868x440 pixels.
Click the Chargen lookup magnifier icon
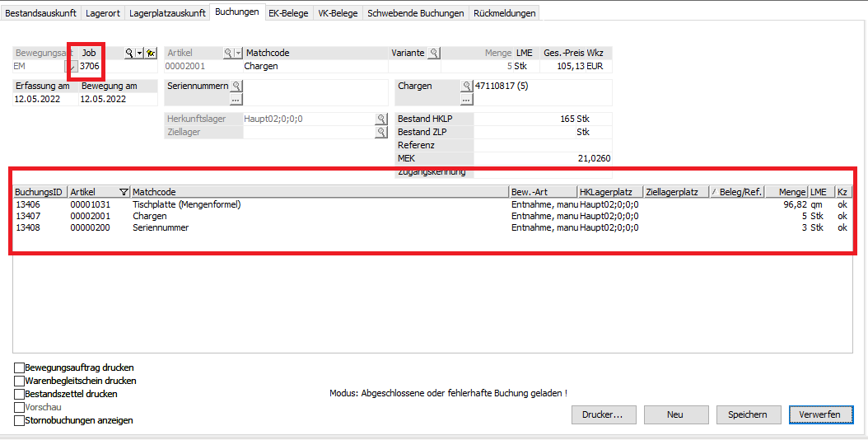coord(466,86)
